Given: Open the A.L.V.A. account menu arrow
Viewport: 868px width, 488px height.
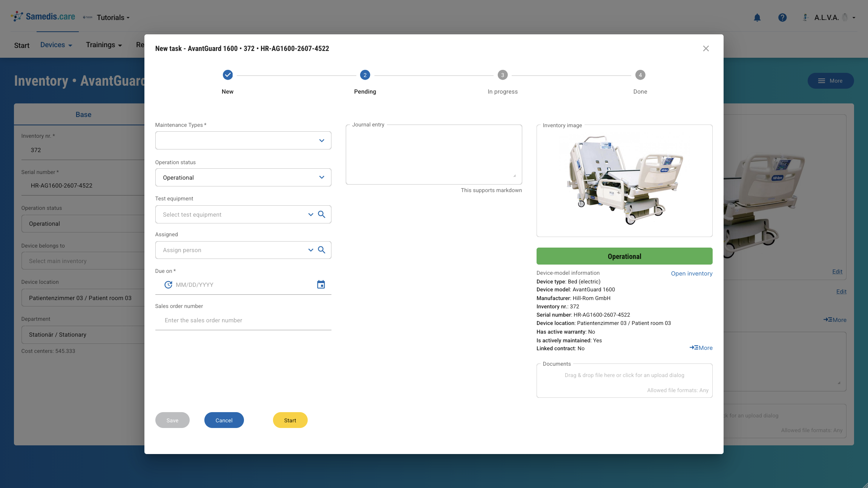Looking at the screenshot, I should click(854, 17).
